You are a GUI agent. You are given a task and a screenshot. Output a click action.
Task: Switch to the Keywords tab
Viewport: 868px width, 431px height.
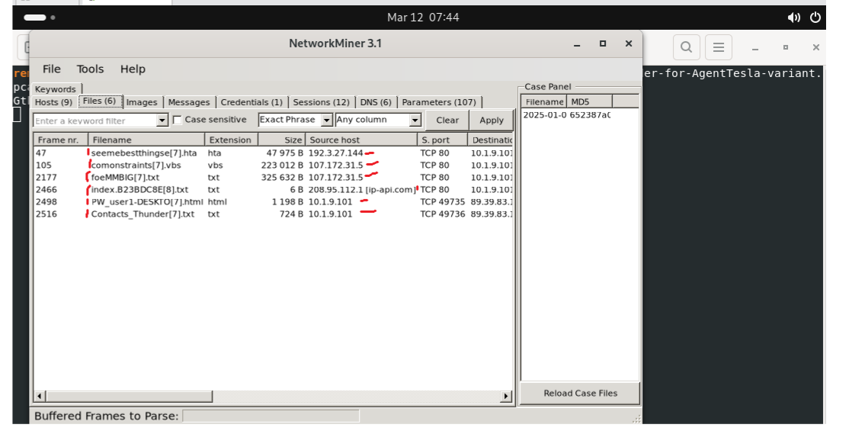[x=56, y=89]
